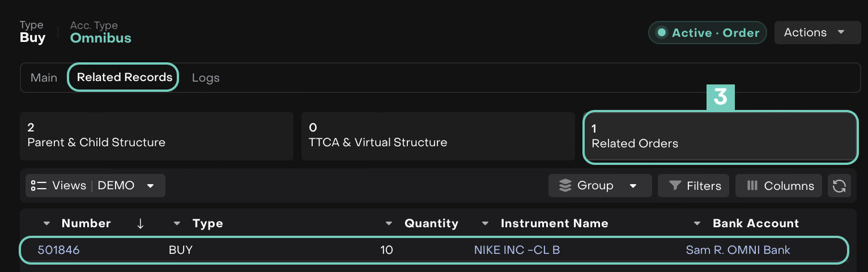Image resolution: width=868 pixels, height=272 pixels.
Task: Open order number 501846 link
Action: pyautogui.click(x=58, y=250)
